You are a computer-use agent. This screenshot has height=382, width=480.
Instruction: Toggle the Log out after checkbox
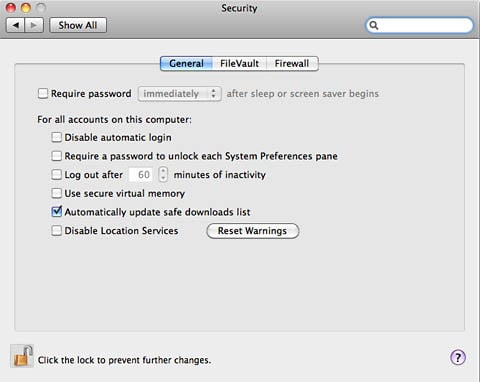pyautogui.click(x=57, y=174)
